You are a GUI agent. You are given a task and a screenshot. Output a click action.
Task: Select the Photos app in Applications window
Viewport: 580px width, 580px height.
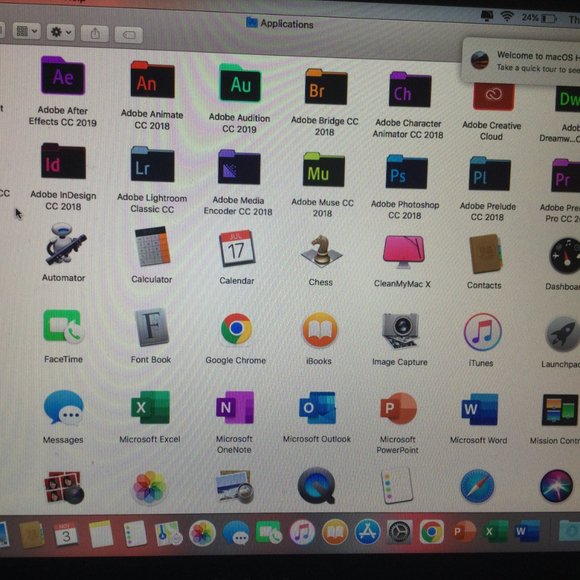[x=149, y=488]
